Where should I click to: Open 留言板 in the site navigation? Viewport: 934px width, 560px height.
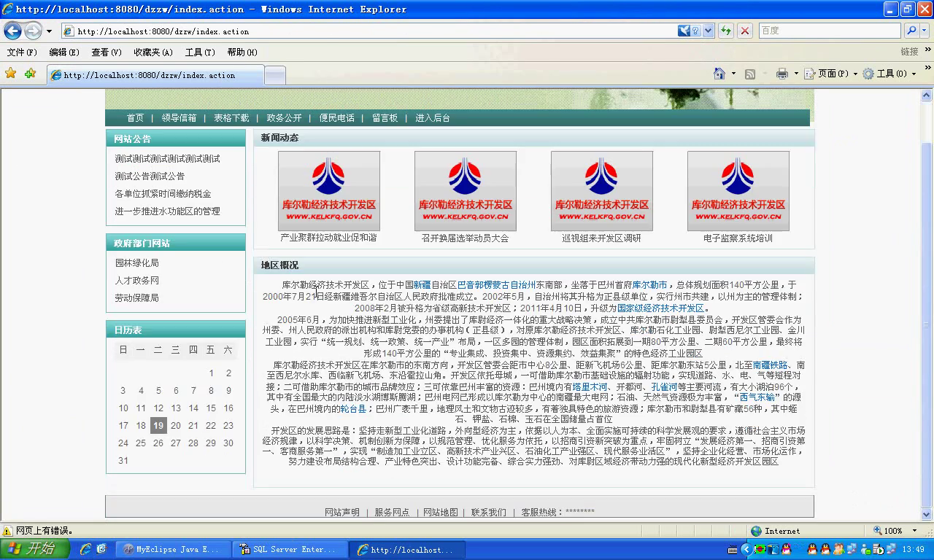click(x=385, y=118)
